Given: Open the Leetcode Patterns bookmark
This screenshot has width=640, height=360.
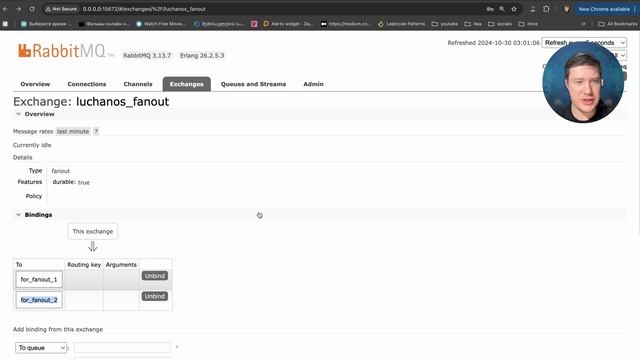Looking at the screenshot, I should [401, 24].
